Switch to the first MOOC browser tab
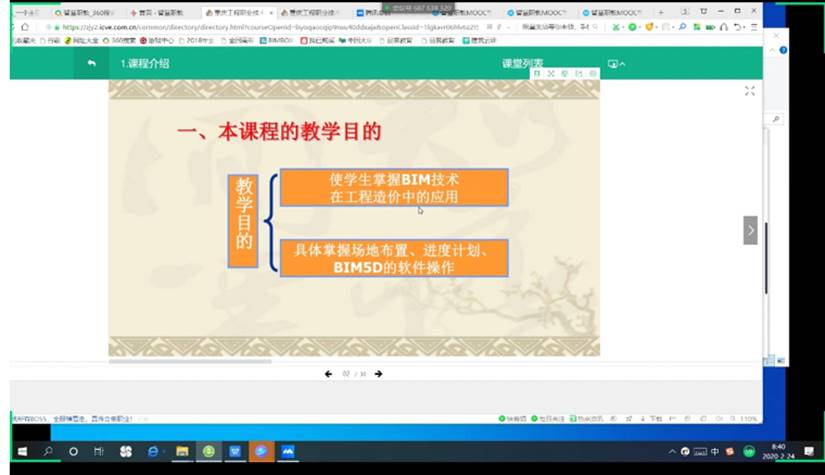825x475 pixels. [x=463, y=12]
